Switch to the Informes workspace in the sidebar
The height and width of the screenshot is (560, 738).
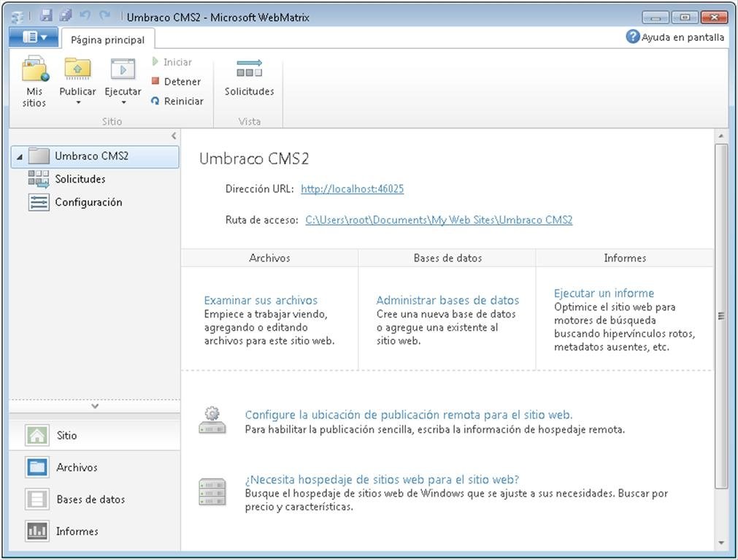[x=95, y=532]
